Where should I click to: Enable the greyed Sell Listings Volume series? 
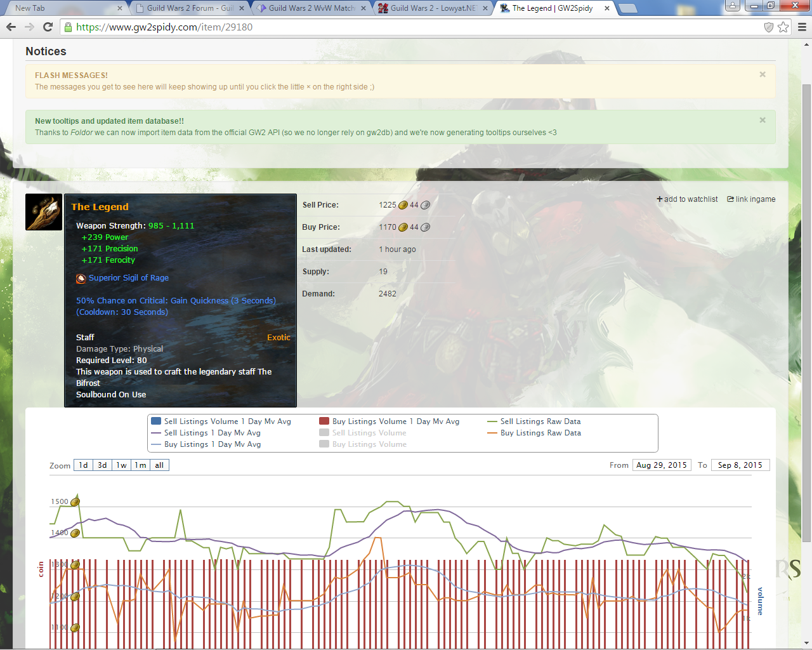[x=362, y=433]
